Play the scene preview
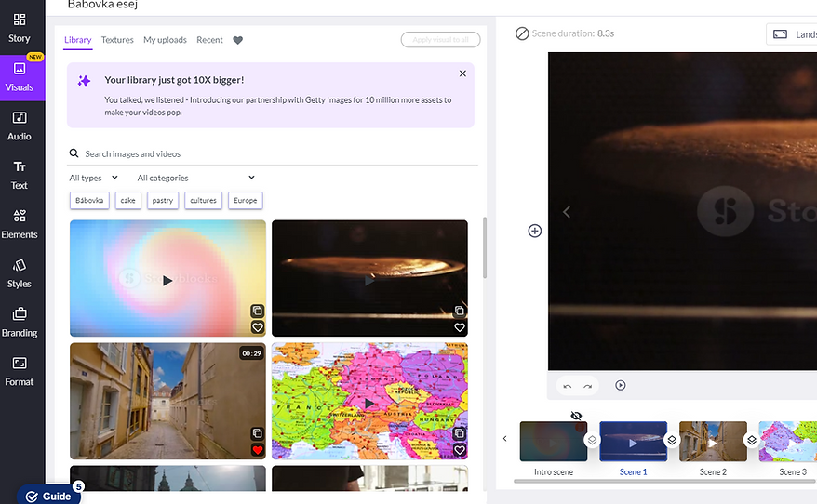Screen dimensions: 817x504 click(620, 385)
